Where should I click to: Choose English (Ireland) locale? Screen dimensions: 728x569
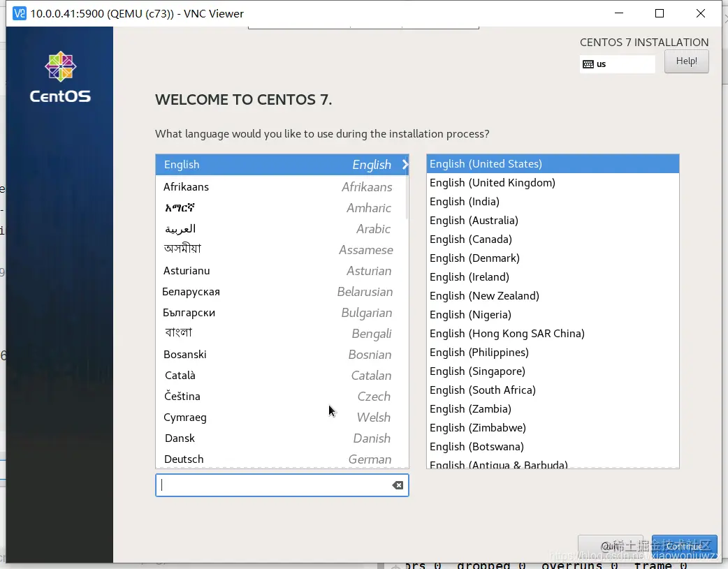(x=553, y=277)
